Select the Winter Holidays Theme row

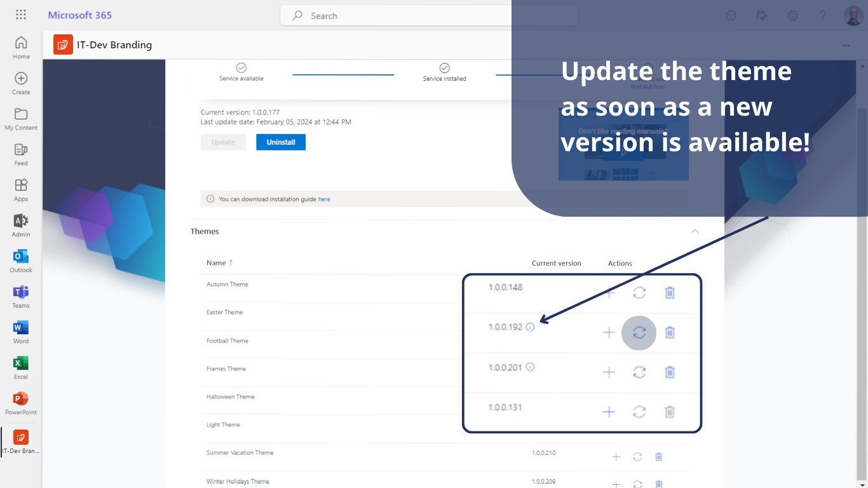click(x=445, y=481)
